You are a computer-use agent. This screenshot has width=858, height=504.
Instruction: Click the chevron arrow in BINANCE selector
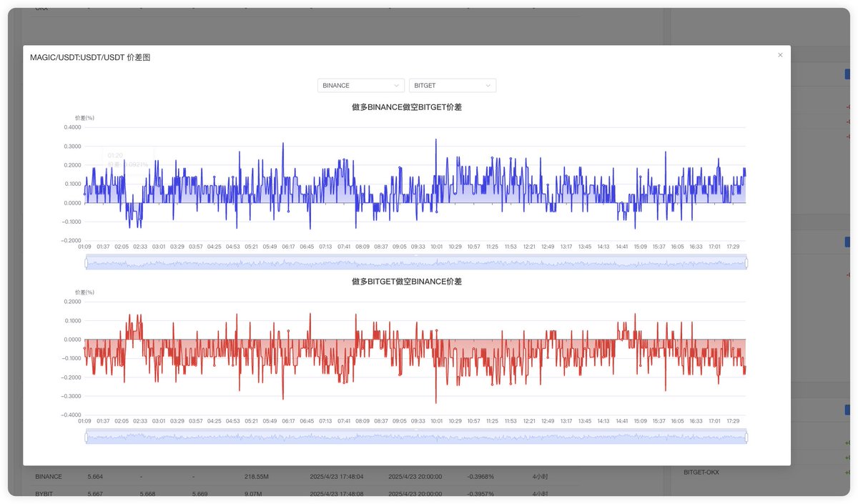[x=397, y=86]
